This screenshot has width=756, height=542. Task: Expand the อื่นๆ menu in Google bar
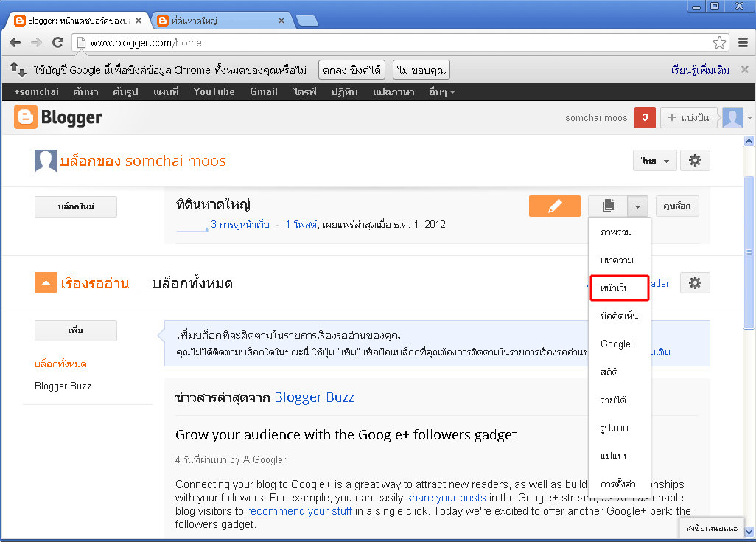coord(441,91)
